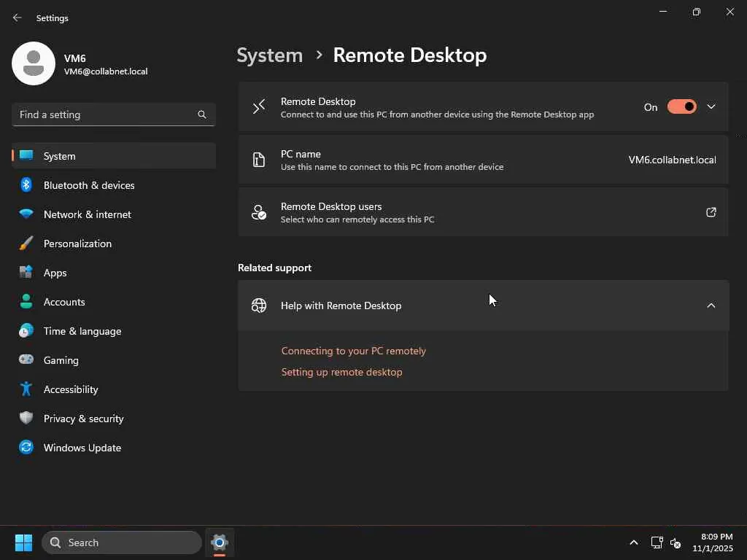Viewport: 747px width, 560px height.
Task: Click the Find a setting search box
Action: tap(114, 114)
